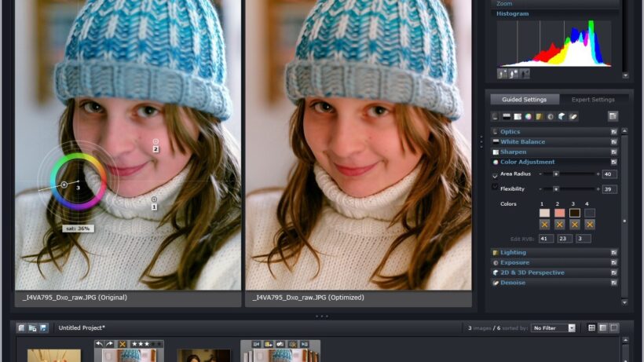Select color swatch 1 (beige)
The image size is (644, 362).
pyautogui.click(x=544, y=213)
